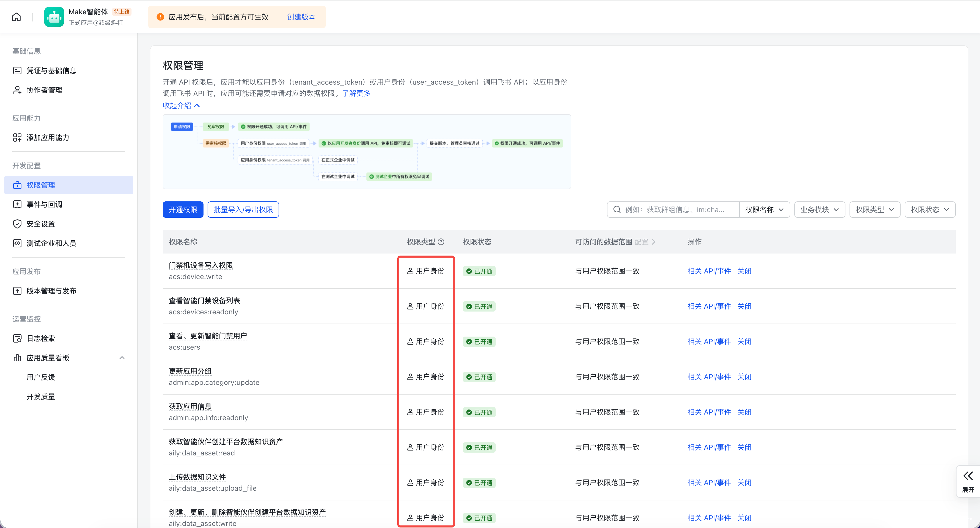This screenshot has width=980, height=528.
Task: Click the Make智能体 robot app icon
Action: click(x=54, y=17)
